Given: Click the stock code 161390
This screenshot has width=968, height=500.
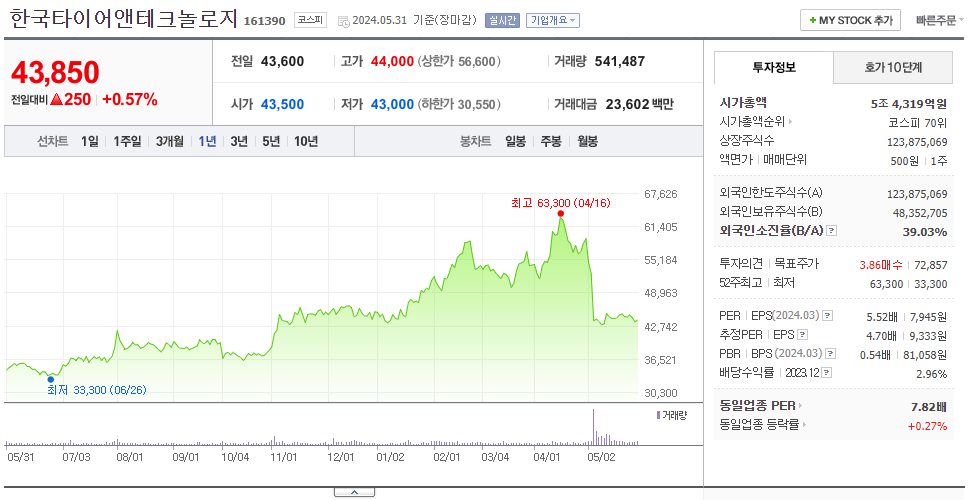Looking at the screenshot, I should pyautogui.click(x=264, y=22).
